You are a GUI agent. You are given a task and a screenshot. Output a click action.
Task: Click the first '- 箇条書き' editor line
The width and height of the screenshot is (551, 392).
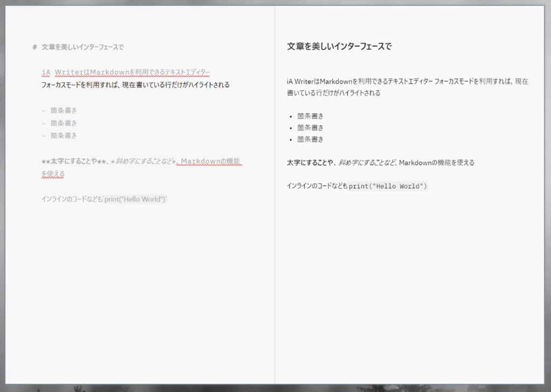[59, 110]
